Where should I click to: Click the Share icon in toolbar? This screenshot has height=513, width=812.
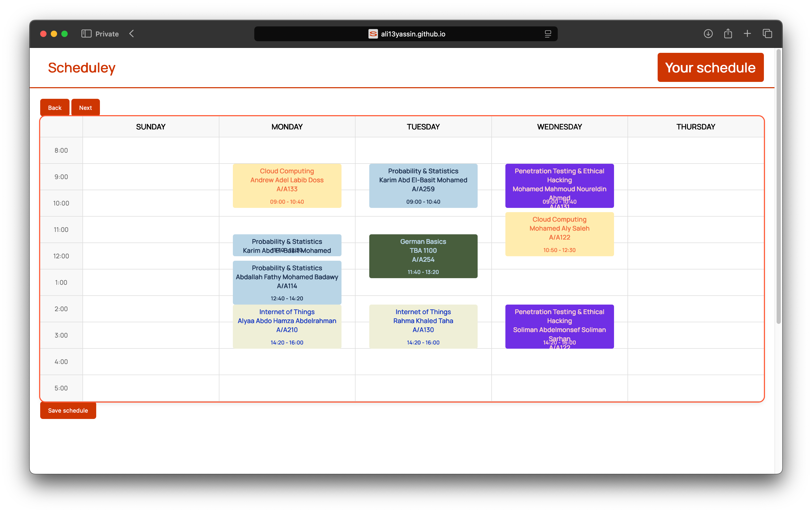(x=728, y=34)
